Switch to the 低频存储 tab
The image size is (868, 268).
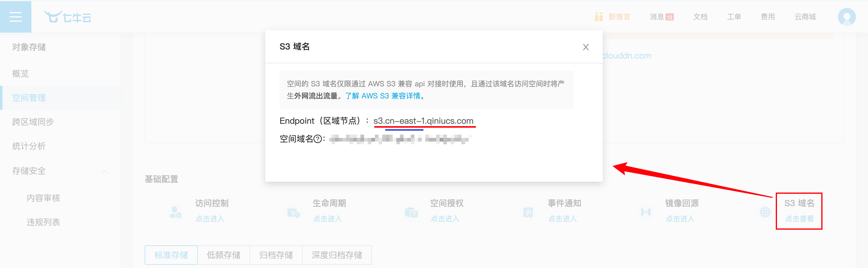click(x=223, y=255)
